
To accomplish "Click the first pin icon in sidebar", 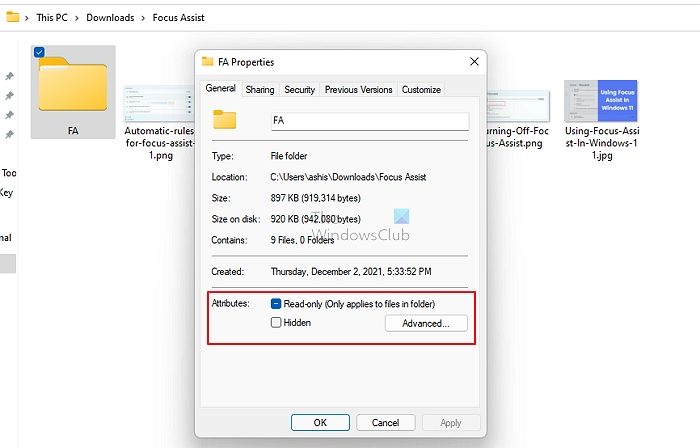I will [9, 76].
